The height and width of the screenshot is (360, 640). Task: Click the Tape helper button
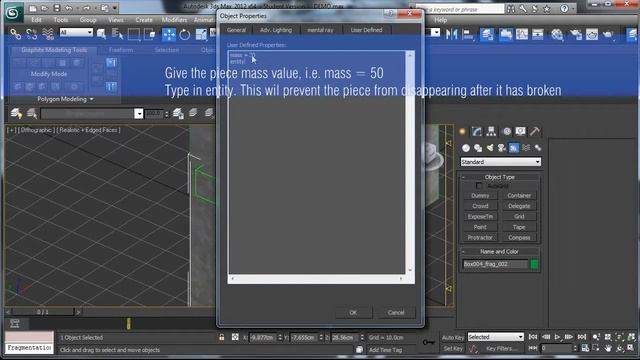(519, 227)
